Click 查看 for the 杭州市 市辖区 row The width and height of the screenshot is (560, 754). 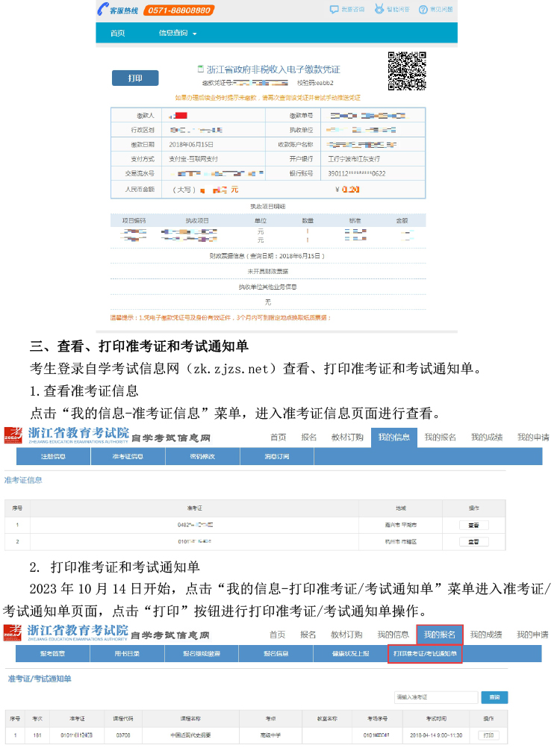[474, 541]
